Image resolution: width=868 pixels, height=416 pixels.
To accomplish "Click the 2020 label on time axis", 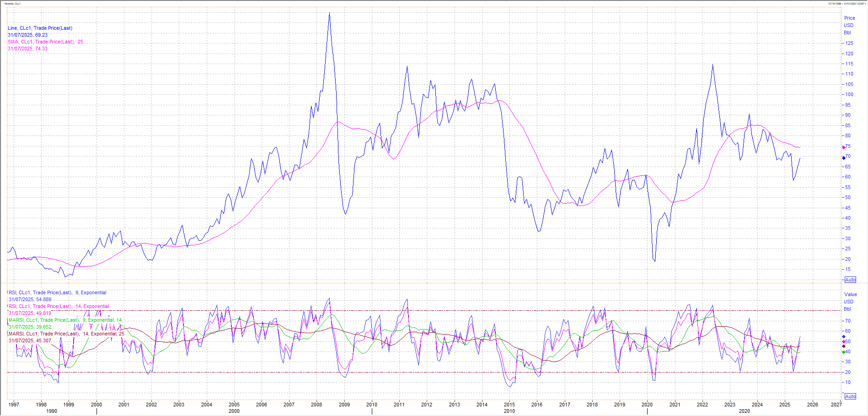I will click(647, 405).
